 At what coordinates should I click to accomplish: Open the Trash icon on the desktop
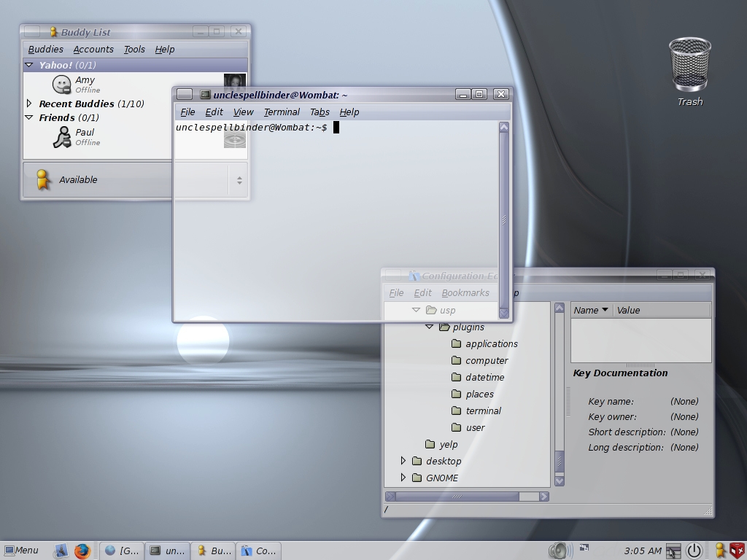point(690,71)
